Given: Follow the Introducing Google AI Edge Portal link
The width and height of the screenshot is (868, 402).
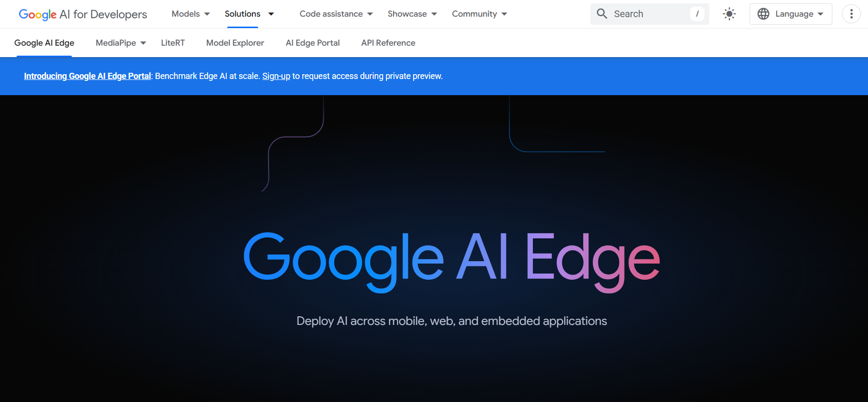Looking at the screenshot, I should coord(87,76).
